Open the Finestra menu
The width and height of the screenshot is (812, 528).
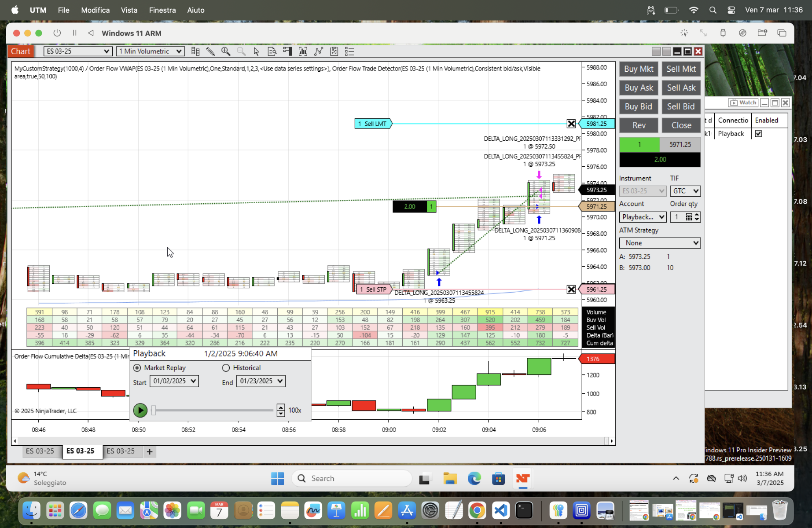pos(162,10)
